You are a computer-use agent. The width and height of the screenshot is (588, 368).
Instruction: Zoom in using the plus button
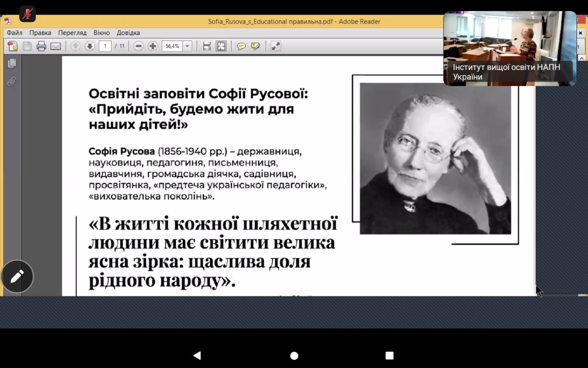click(153, 46)
